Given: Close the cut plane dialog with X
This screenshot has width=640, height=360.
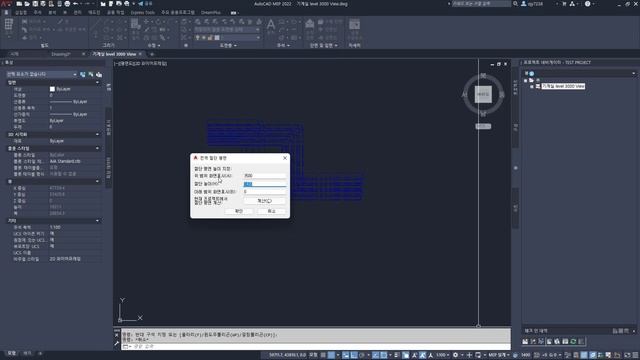Looking at the screenshot, I should [x=285, y=158].
